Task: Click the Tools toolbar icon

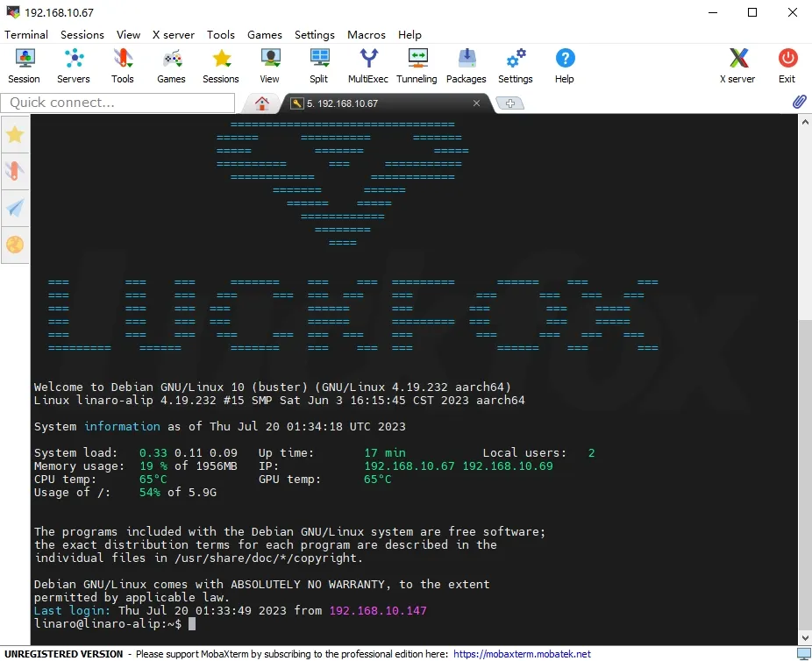Action: tap(122, 66)
